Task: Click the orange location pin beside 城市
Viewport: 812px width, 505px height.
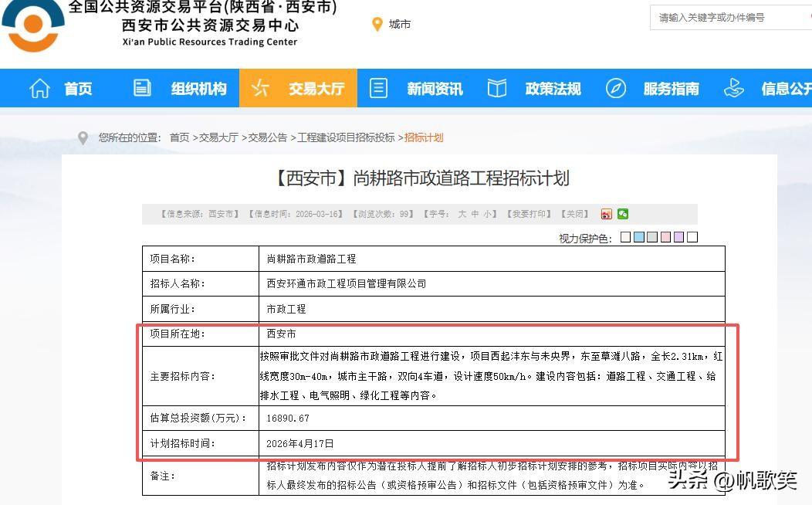Action: [x=376, y=24]
